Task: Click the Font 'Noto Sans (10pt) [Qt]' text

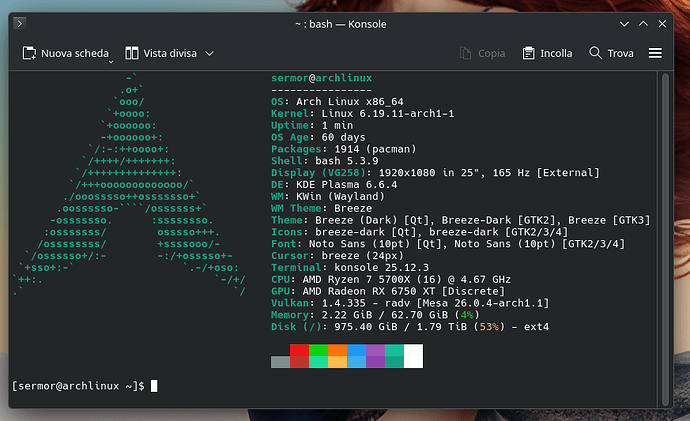Action: (x=378, y=244)
